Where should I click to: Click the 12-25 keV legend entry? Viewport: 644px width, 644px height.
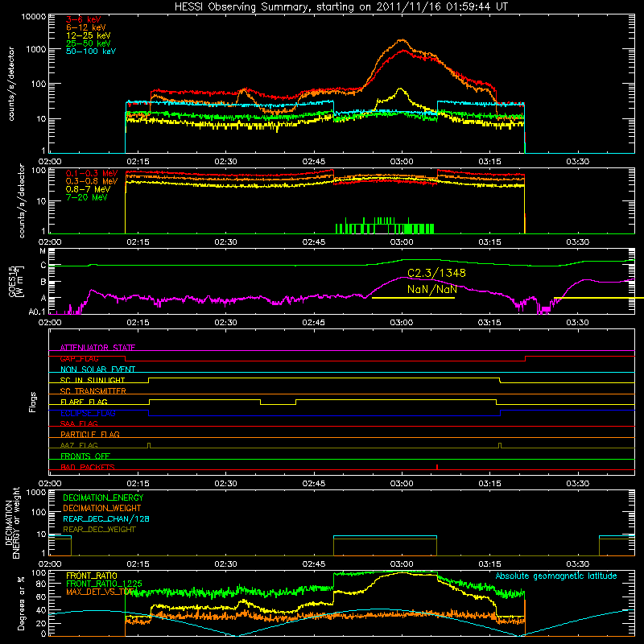point(89,35)
